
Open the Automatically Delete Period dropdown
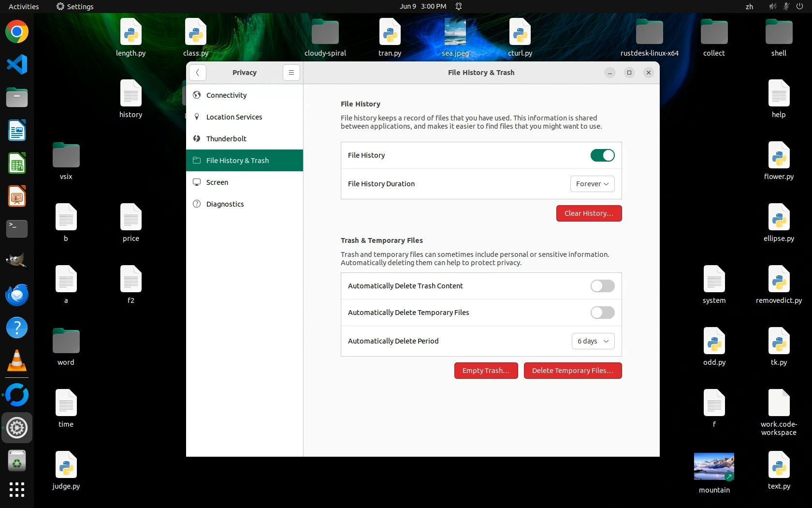click(593, 341)
